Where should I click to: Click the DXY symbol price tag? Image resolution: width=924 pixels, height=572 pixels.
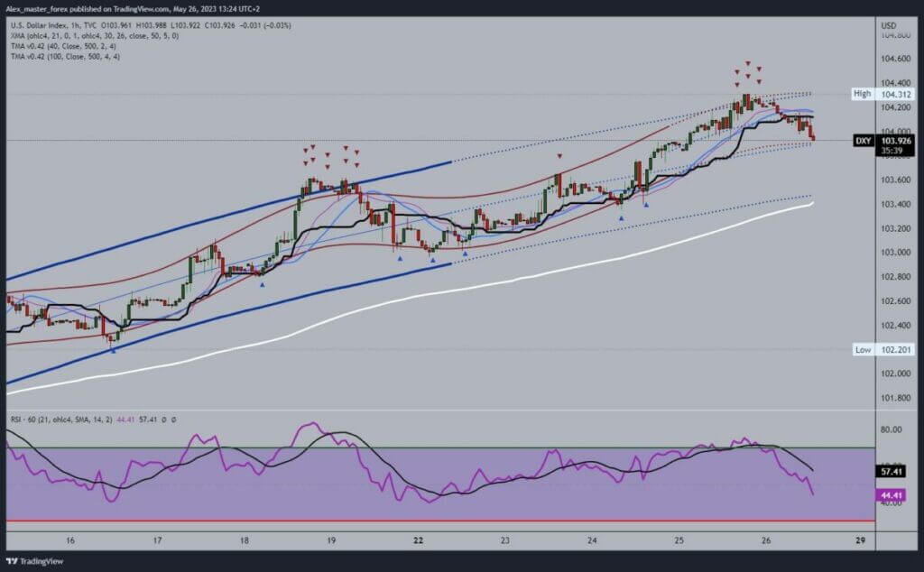[863, 141]
